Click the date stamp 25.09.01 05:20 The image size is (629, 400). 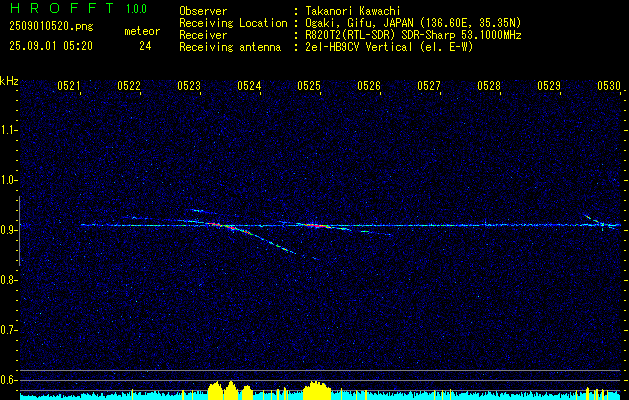51,46
